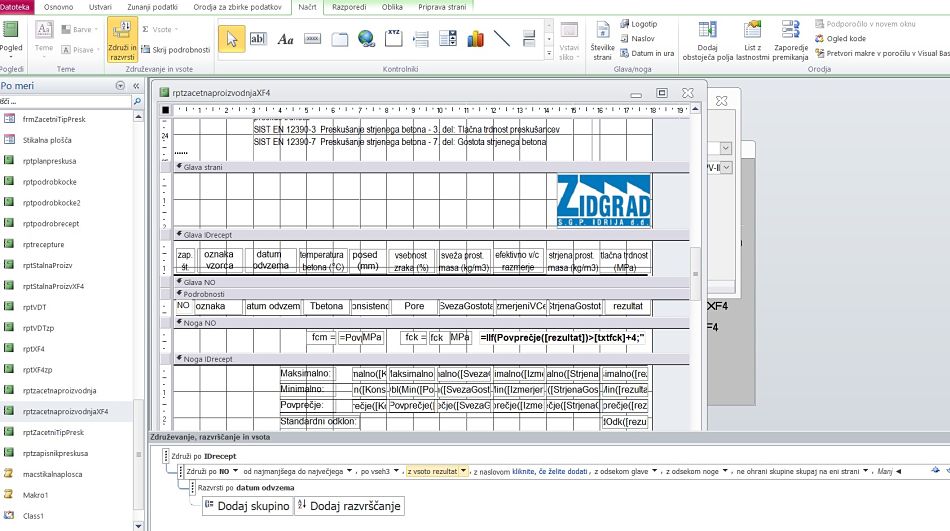950x531 pixels.
Task: Open 'z odsekom noge' dropdown
Action: [725, 471]
